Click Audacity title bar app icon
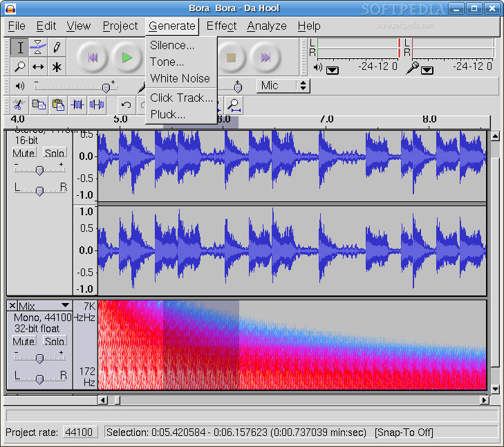Viewport: 504px width, 447px height. (10, 9)
